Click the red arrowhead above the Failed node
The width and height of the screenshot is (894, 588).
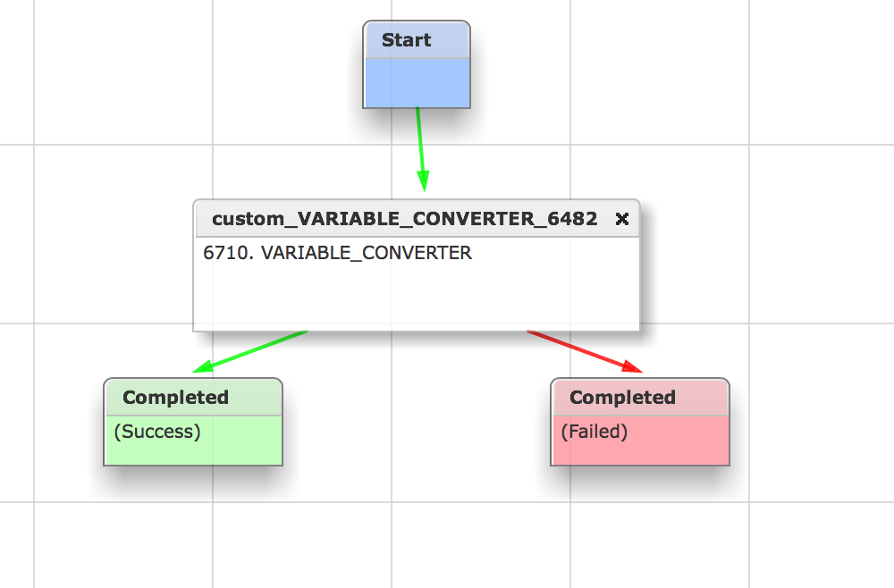click(632, 366)
